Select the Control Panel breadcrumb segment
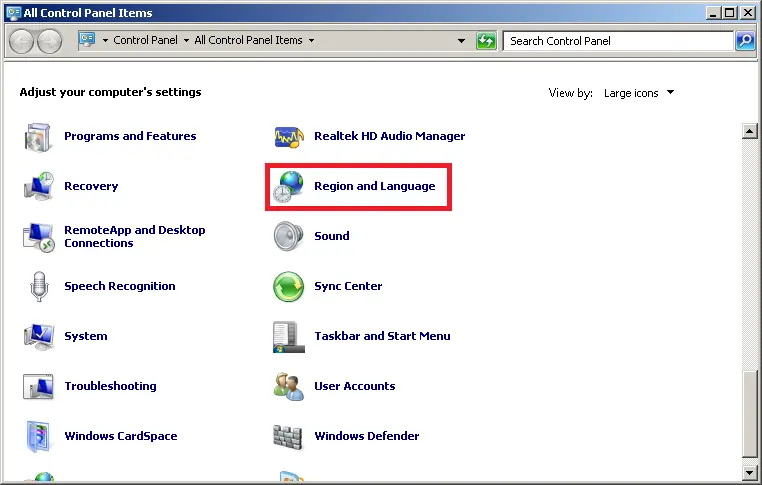Image resolution: width=762 pixels, height=485 pixels. (145, 40)
